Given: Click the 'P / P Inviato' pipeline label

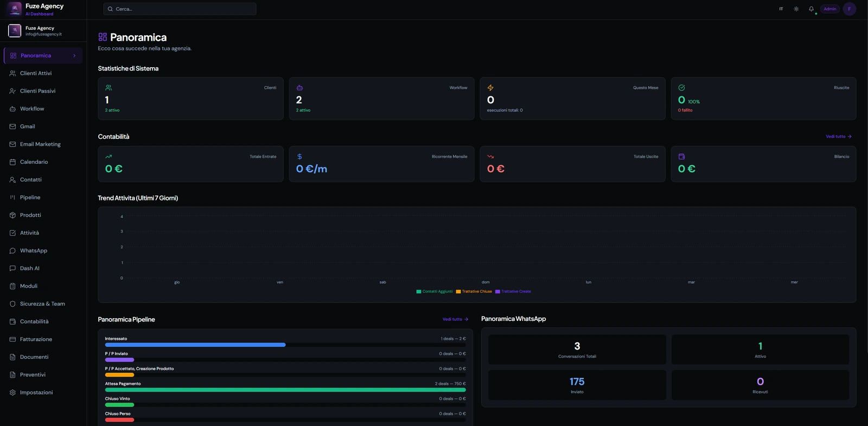Looking at the screenshot, I should [117, 353].
